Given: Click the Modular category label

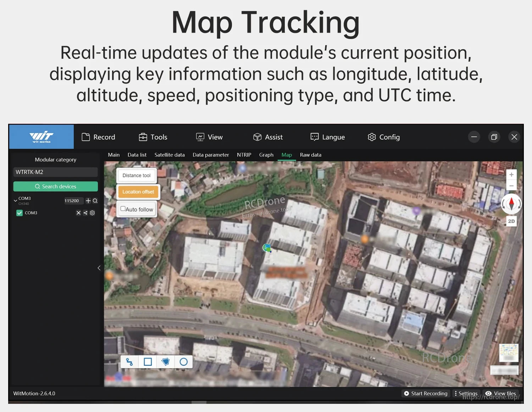Looking at the screenshot, I should point(56,160).
